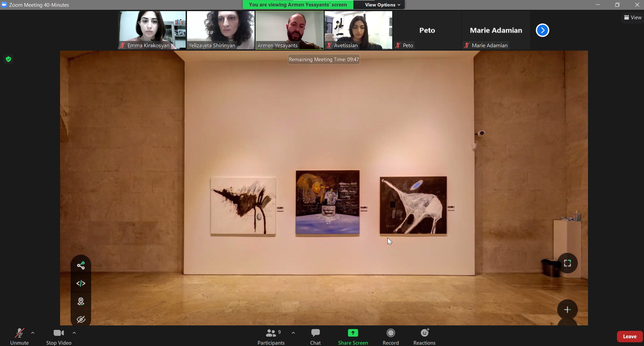644x346 pixels.
Task: Click the middle painting with the blue base
Action: (327, 202)
